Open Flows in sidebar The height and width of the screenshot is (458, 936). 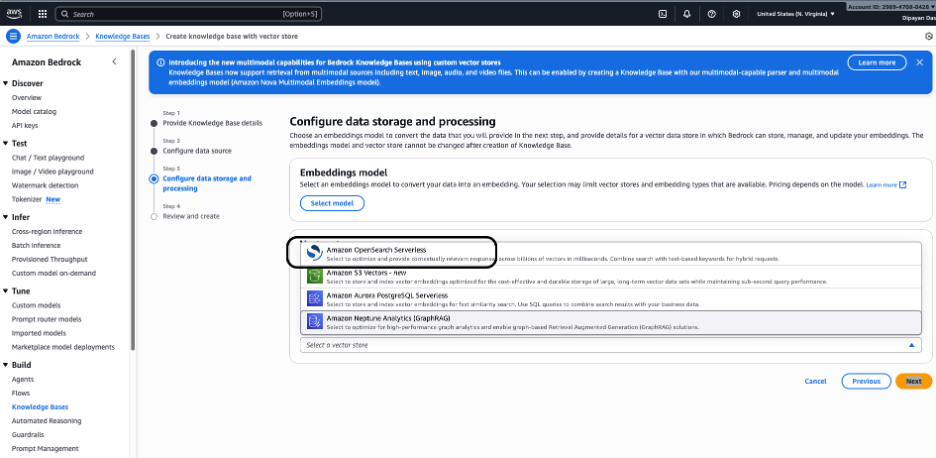click(21, 393)
